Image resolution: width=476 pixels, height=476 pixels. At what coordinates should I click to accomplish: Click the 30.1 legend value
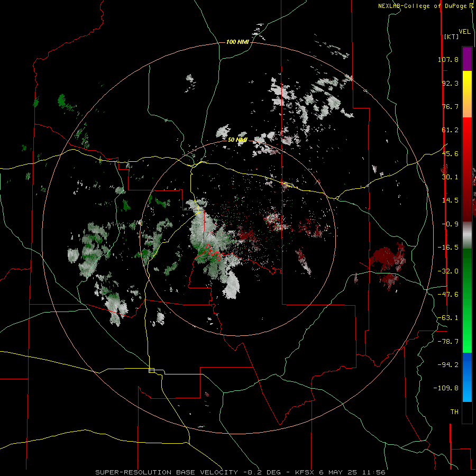coord(450,177)
